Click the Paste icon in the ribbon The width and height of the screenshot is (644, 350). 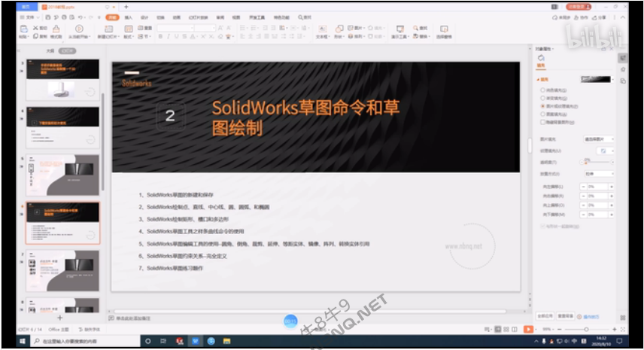24,29
